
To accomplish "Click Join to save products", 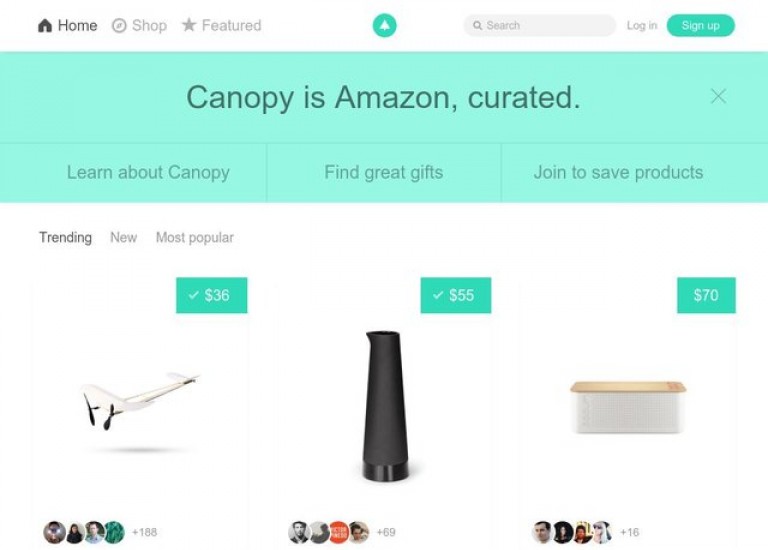I will (618, 172).
